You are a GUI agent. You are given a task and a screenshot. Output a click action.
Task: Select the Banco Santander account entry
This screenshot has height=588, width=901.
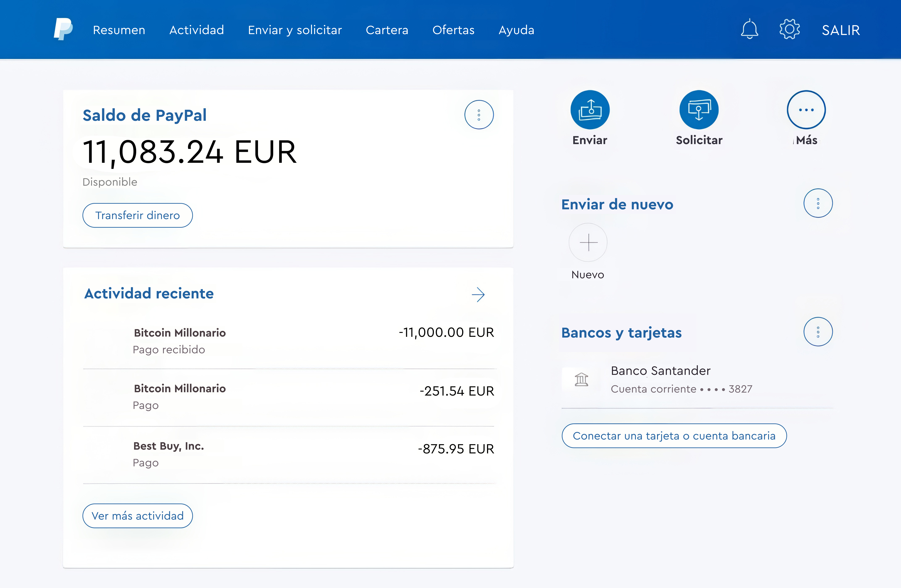point(697,379)
